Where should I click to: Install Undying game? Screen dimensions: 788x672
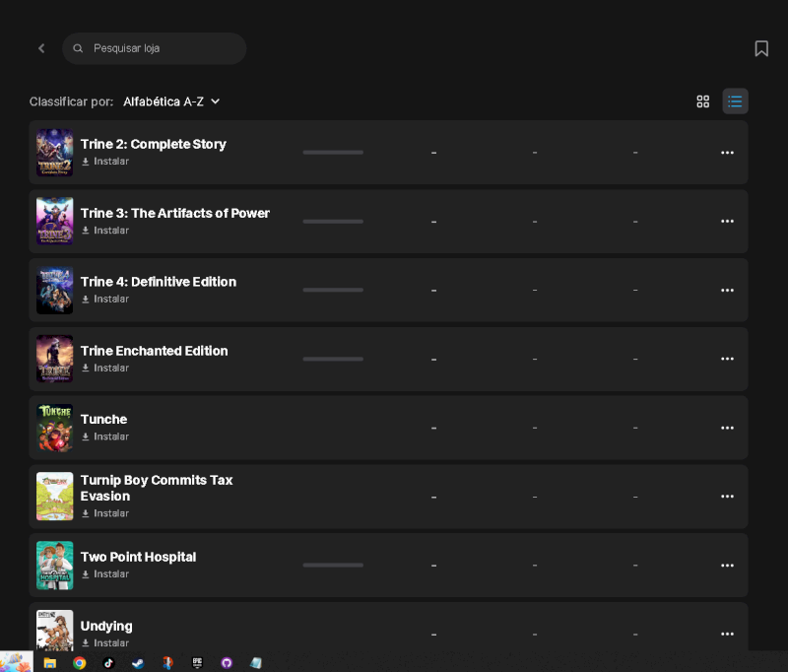105,642
